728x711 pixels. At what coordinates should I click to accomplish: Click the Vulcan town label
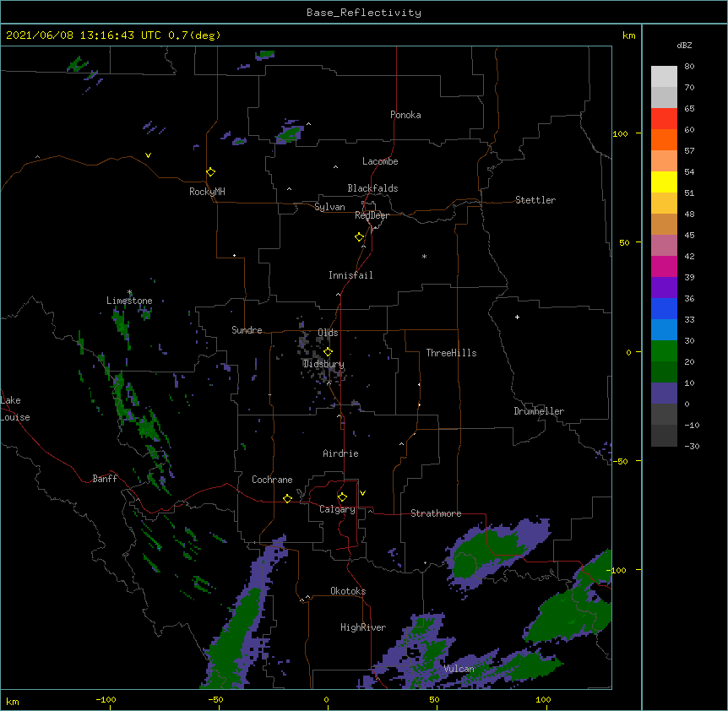click(459, 669)
